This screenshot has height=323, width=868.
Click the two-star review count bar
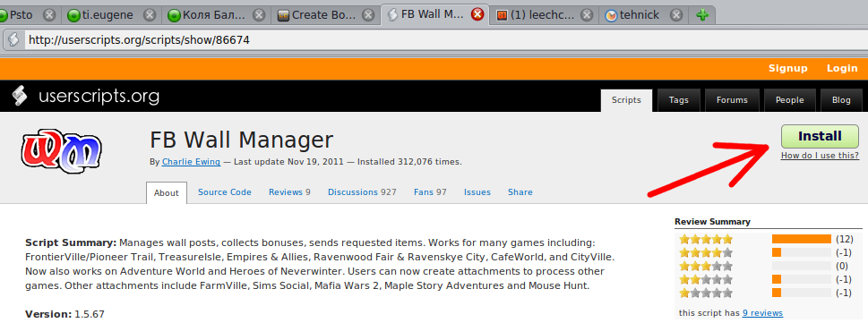(x=802, y=279)
